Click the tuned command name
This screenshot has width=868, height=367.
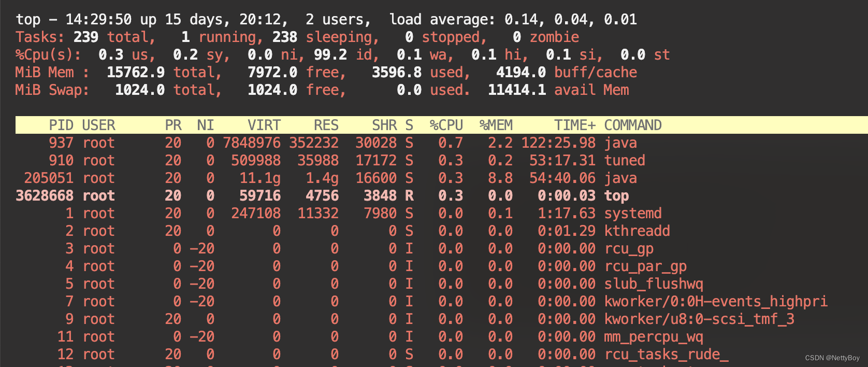click(x=625, y=161)
